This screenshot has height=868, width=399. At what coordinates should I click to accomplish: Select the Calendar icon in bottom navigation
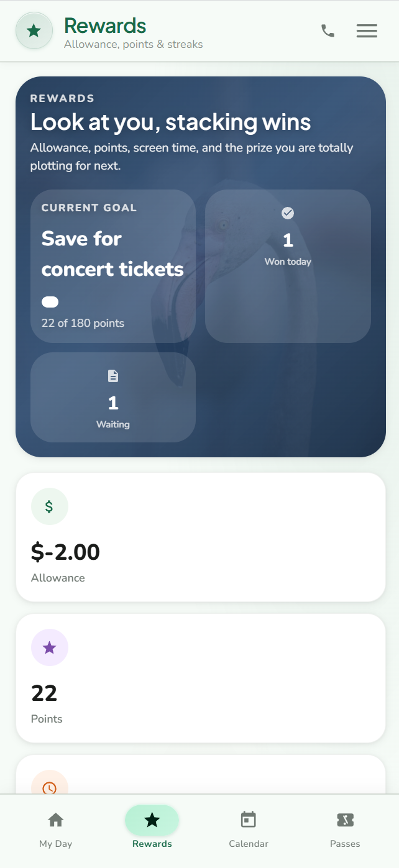pos(249,820)
